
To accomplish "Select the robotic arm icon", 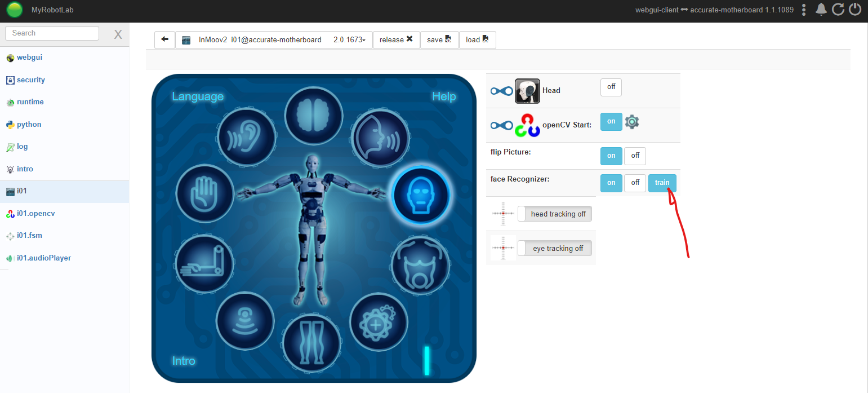I will (x=204, y=264).
